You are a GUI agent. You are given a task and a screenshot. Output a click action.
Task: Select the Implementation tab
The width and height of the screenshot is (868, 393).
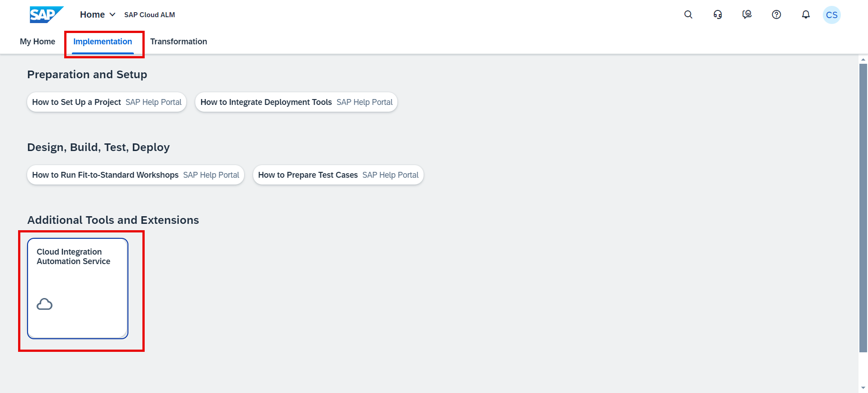[x=103, y=42]
